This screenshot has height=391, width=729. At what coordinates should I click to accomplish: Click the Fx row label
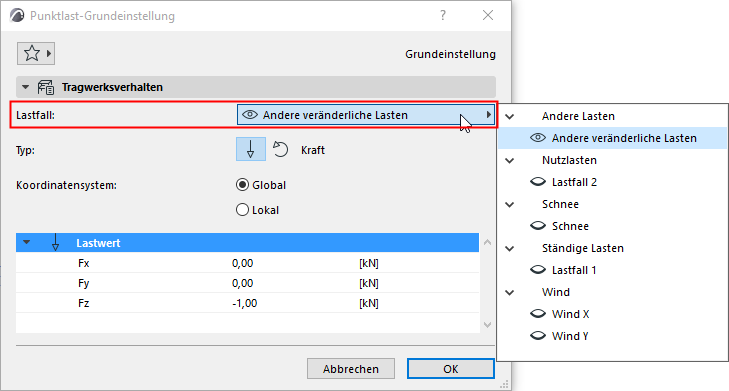point(84,263)
